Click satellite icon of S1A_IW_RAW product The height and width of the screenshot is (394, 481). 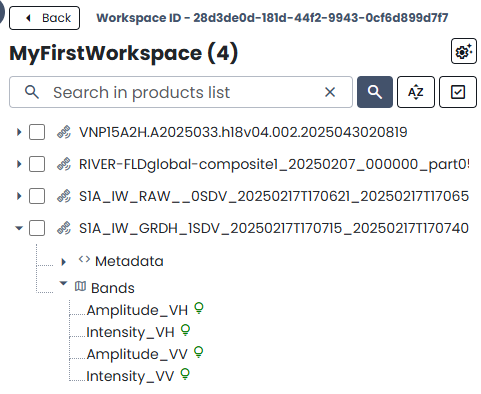pos(64,196)
